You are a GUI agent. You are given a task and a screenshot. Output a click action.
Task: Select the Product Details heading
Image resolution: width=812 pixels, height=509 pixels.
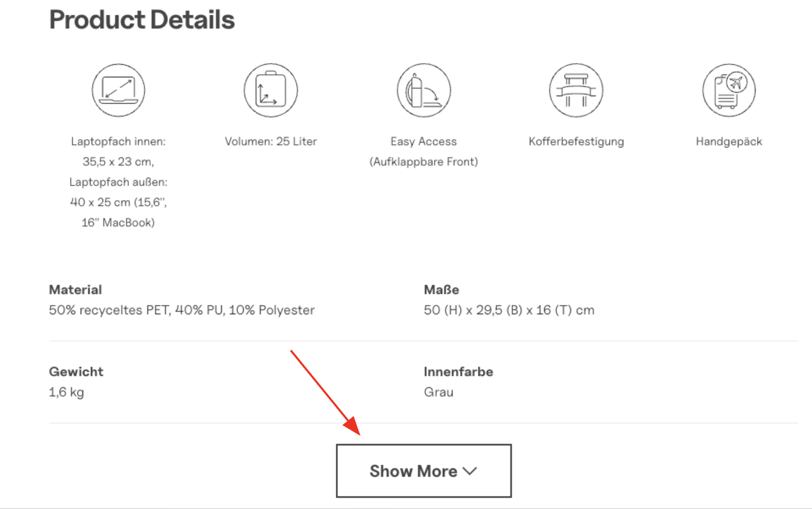click(142, 20)
